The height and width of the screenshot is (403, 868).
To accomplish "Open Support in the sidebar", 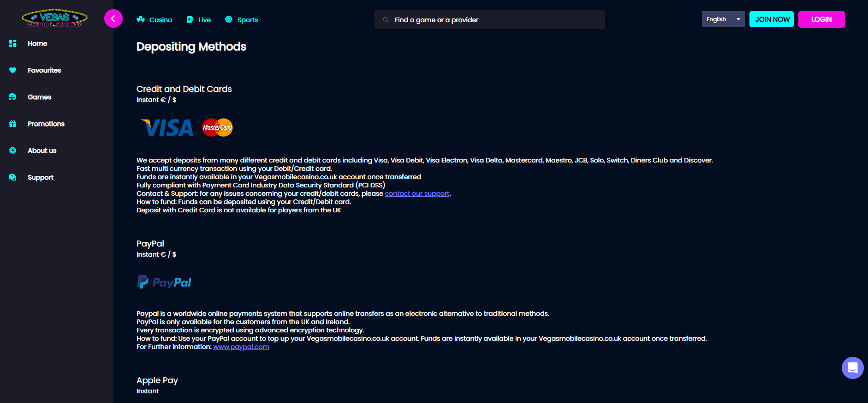I will tap(41, 177).
